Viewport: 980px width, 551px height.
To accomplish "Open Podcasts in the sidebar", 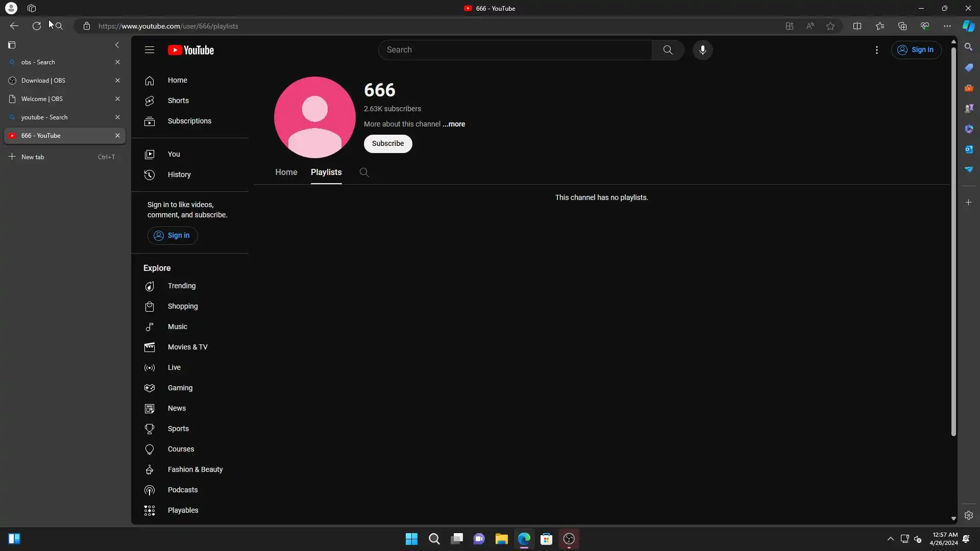I will [182, 490].
